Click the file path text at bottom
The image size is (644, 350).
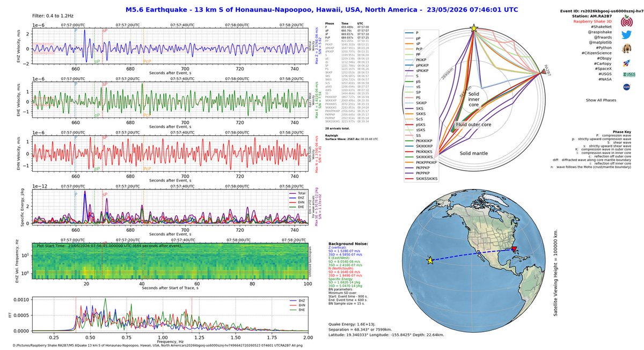point(158,346)
